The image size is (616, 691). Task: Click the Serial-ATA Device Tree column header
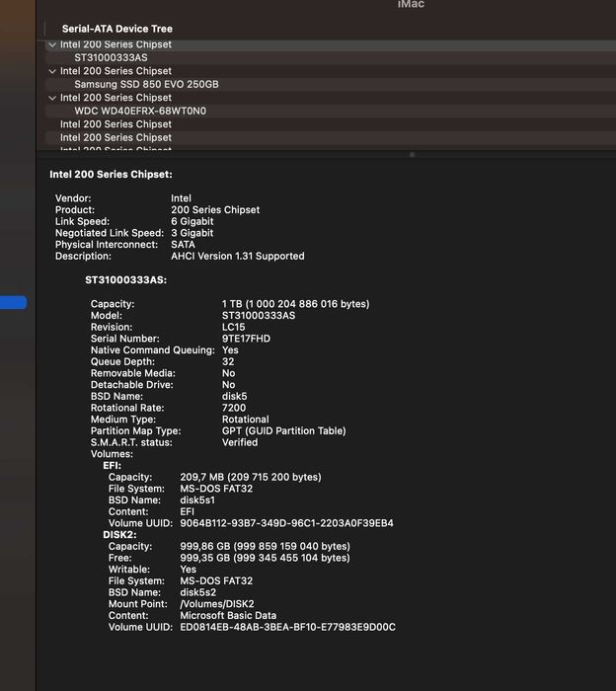pos(117,29)
